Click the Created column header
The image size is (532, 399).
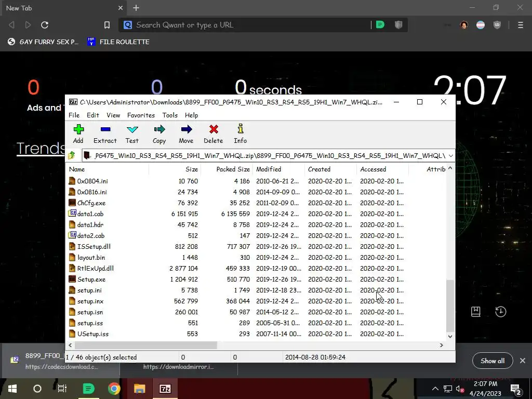331,169
